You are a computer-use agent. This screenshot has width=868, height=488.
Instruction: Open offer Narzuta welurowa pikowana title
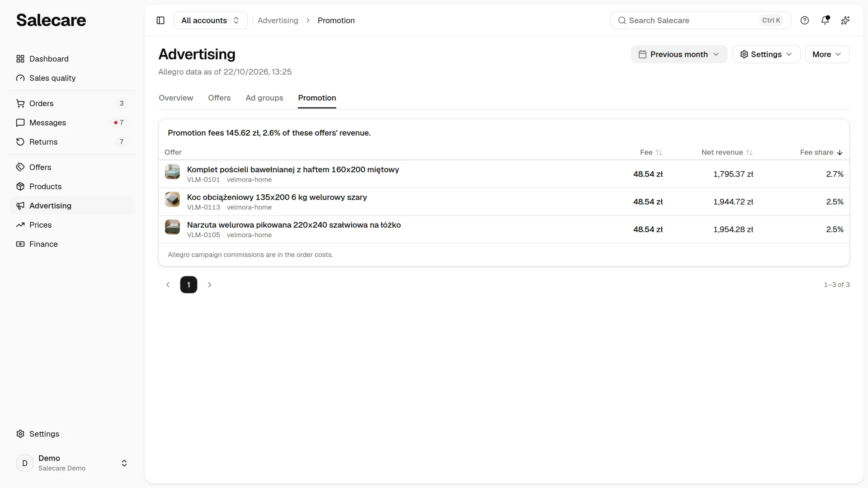[x=294, y=225]
